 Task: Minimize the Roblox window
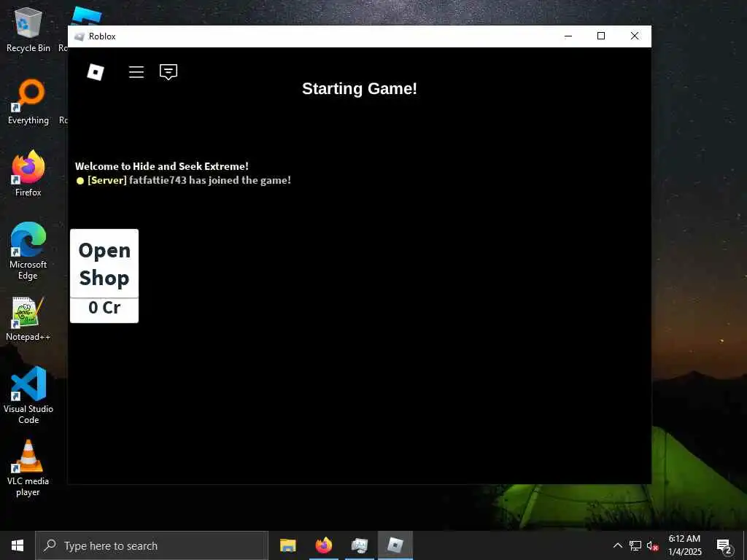click(x=568, y=36)
